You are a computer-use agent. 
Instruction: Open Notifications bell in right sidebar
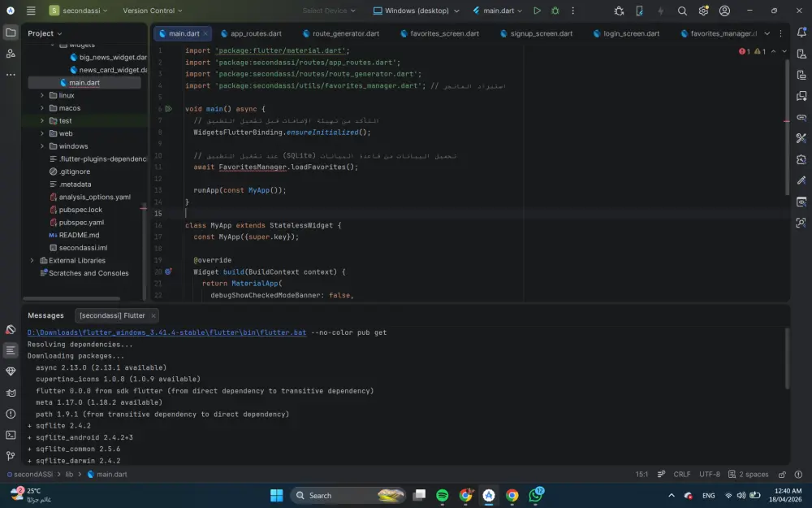801,33
